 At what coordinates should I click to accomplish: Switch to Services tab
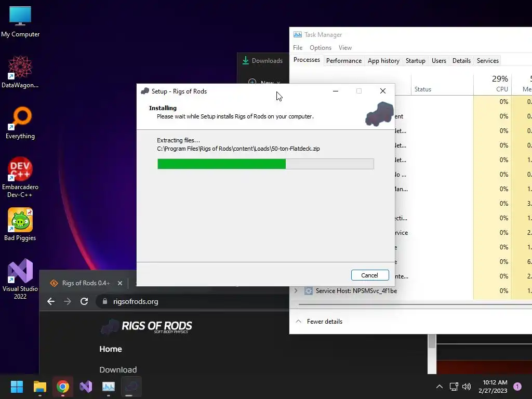487,61
